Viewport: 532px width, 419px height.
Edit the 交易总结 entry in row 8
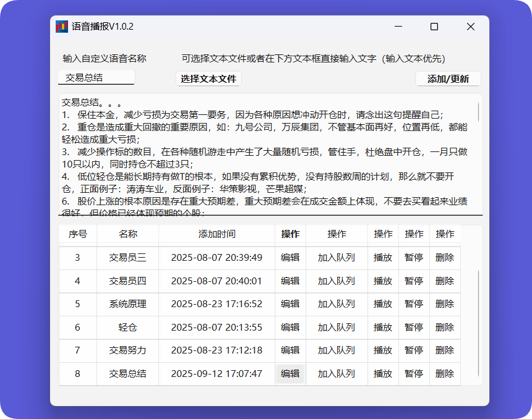[x=290, y=374]
